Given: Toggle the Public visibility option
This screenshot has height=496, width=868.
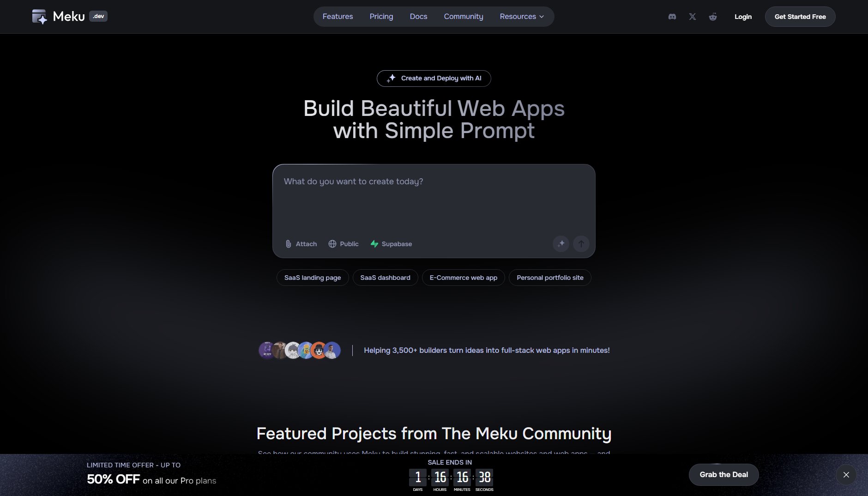Looking at the screenshot, I should [344, 244].
